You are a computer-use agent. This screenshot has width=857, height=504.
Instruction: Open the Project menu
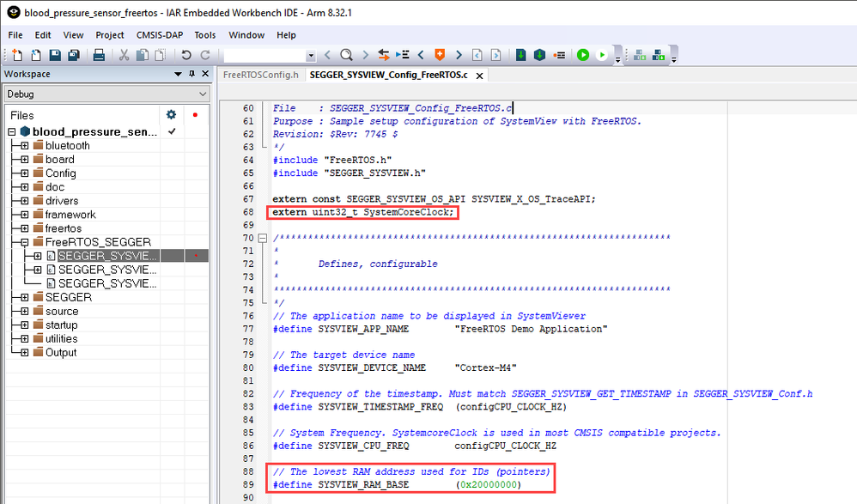tap(110, 35)
